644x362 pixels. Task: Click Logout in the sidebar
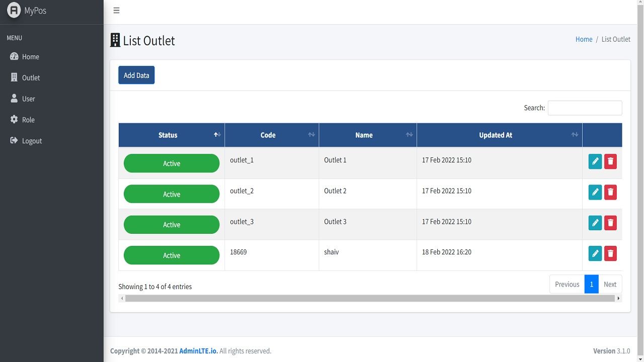point(32,141)
